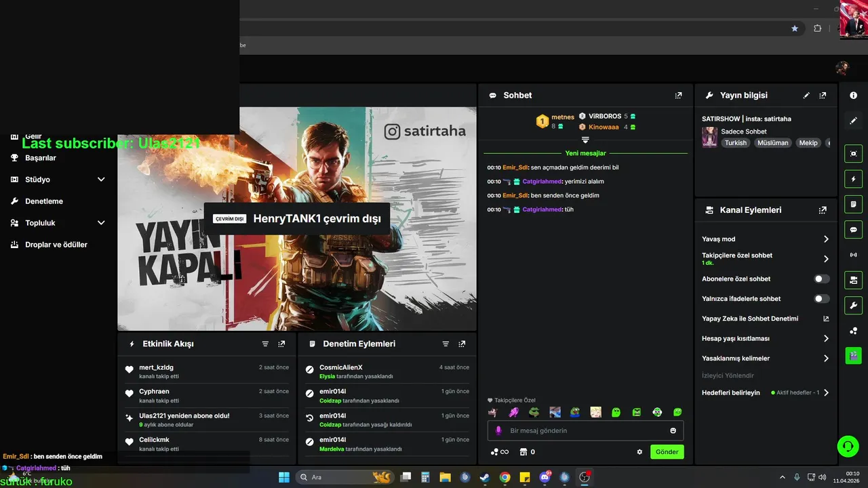868x488 pixels.
Task: Bookmark page with the star icon
Action: (795, 28)
